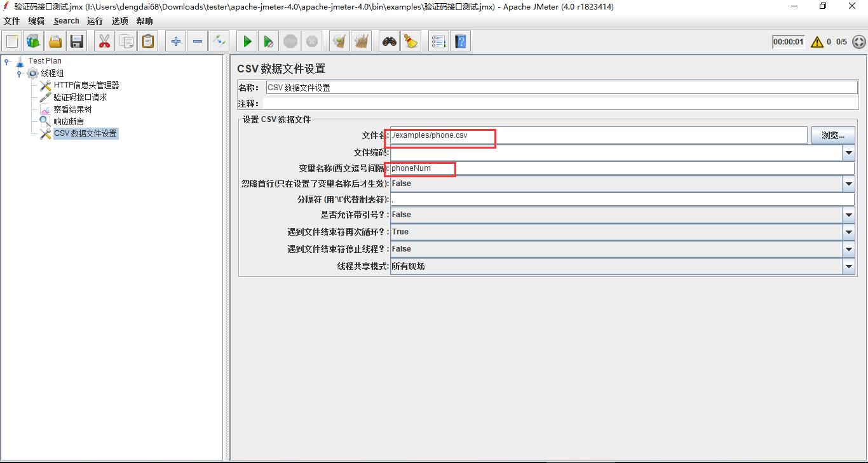Open 忽略首行 dropdown
The height and width of the screenshot is (463, 868).
point(849,184)
